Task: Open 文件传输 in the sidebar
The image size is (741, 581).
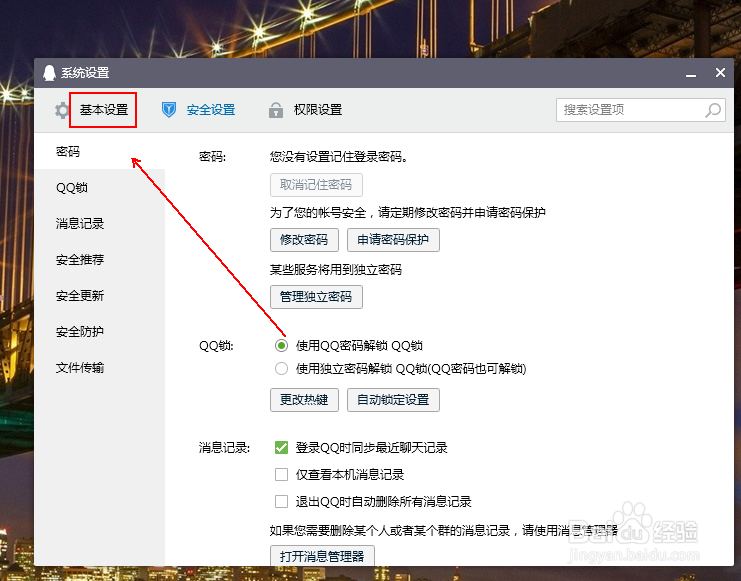Action: pyautogui.click(x=100, y=368)
